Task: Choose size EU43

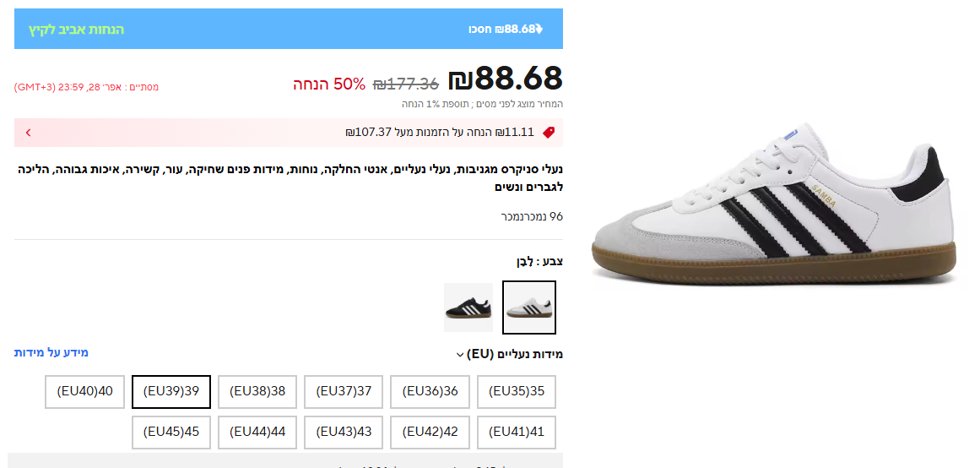Action: pyautogui.click(x=344, y=433)
